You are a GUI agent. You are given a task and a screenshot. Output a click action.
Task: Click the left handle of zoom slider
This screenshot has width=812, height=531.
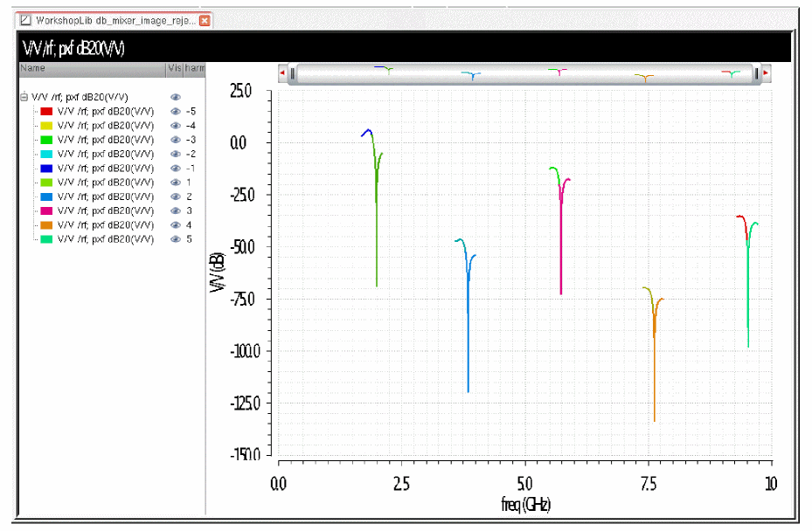click(x=292, y=74)
